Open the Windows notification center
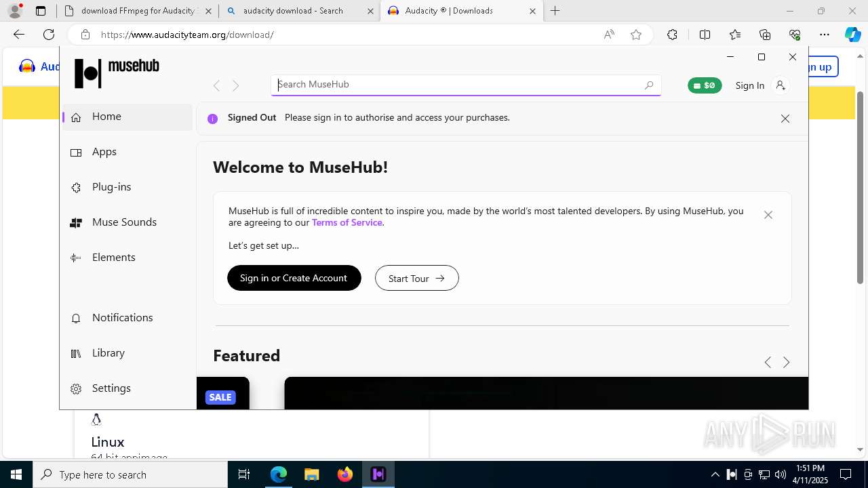868x488 pixels. (x=846, y=474)
